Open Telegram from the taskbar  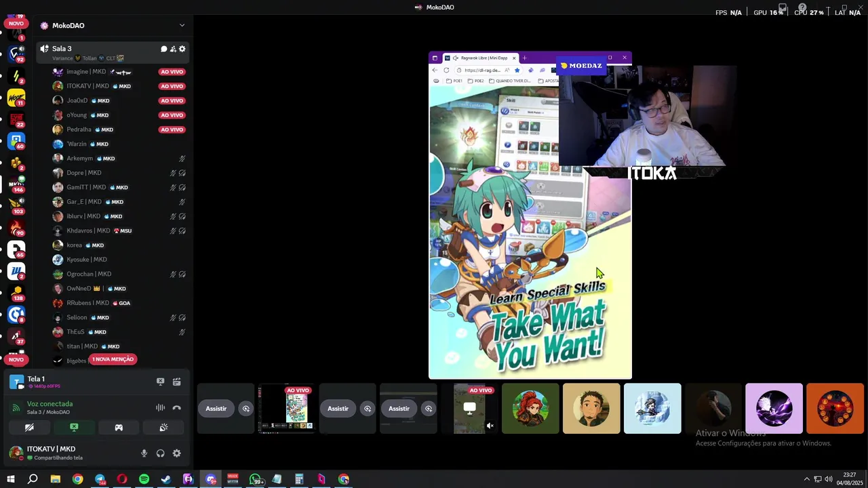(x=100, y=479)
